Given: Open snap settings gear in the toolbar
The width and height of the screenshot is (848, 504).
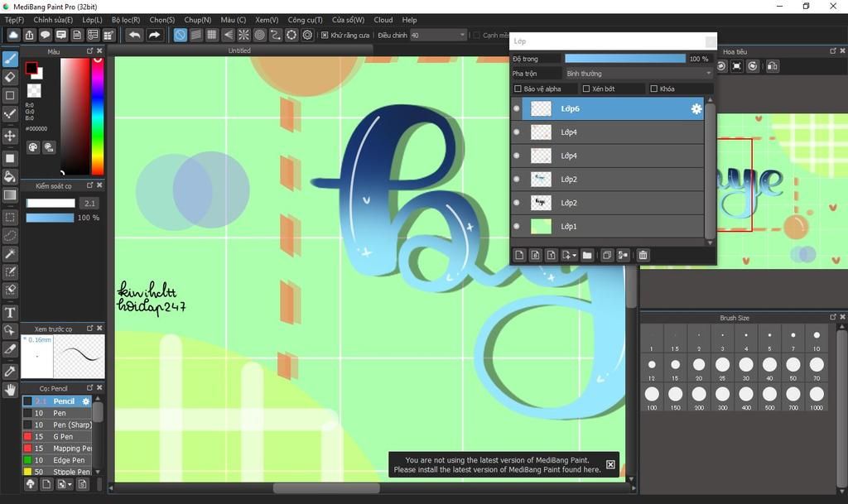Looking at the screenshot, I should [308, 35].
